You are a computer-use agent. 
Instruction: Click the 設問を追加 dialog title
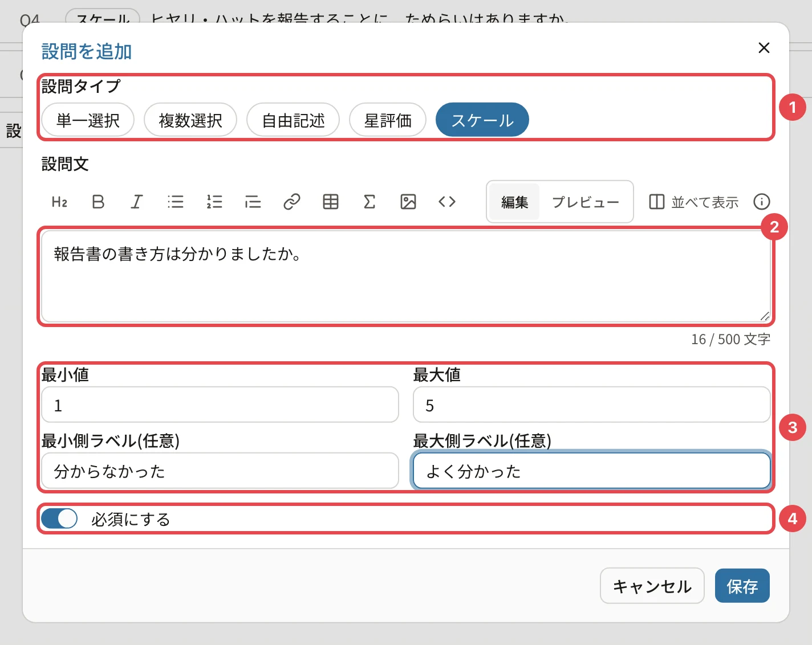click(87, 52)
